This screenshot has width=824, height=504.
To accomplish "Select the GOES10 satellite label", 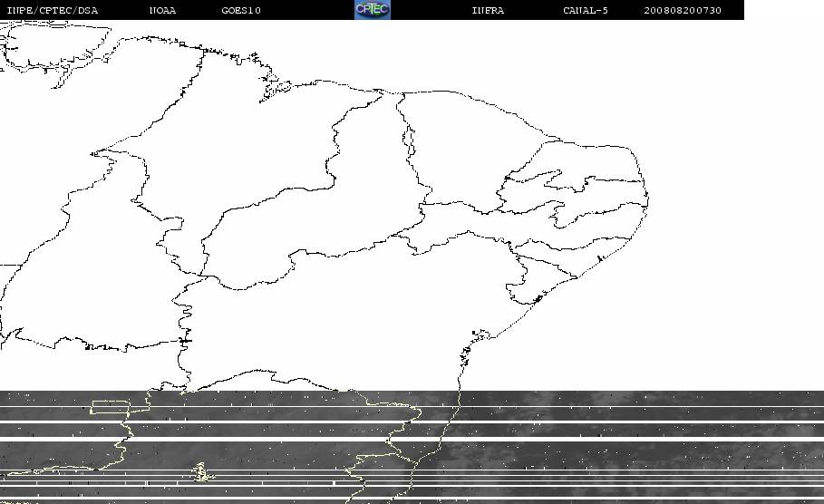I will click(241, 11).
